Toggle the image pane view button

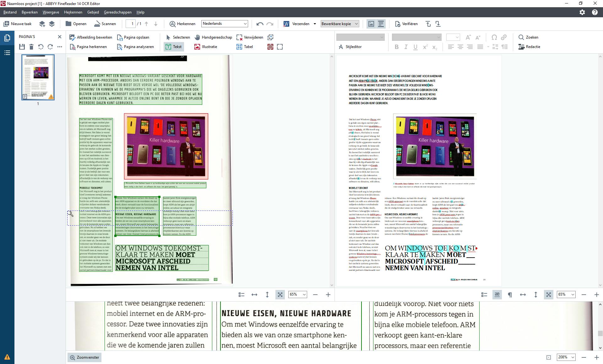pyautogui.click(x=371, y=24)
